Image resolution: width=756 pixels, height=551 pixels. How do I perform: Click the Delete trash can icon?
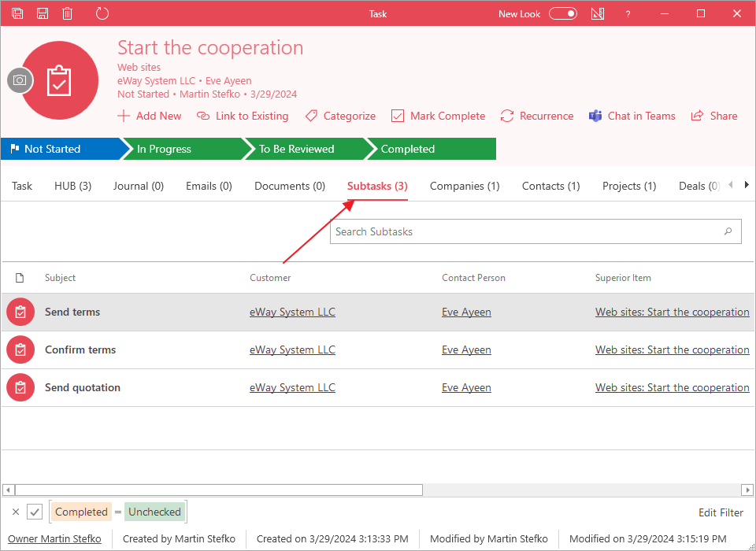pos(68,13)
